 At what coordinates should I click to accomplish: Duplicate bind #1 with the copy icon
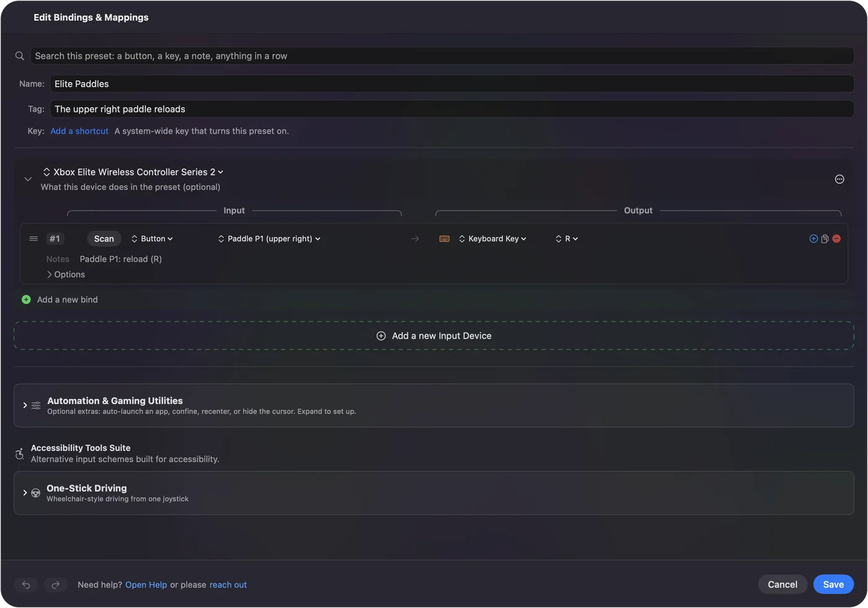pos(825,239)
